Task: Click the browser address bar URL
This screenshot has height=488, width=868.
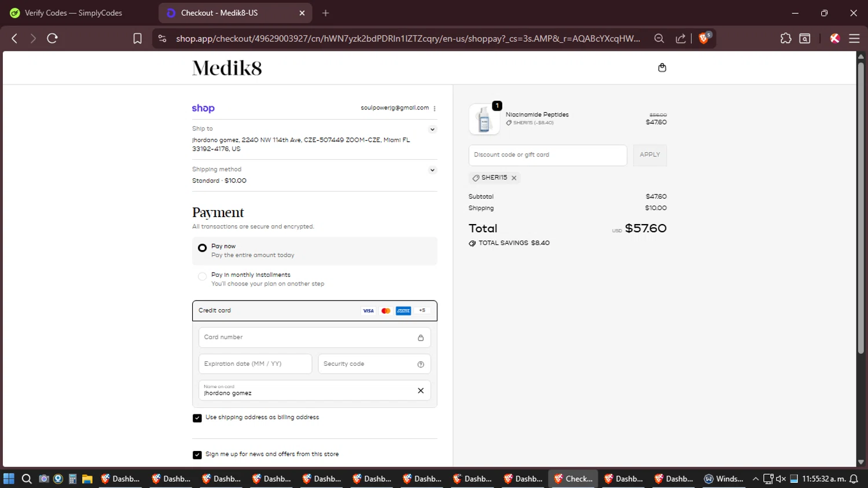Action: point(408,38)
